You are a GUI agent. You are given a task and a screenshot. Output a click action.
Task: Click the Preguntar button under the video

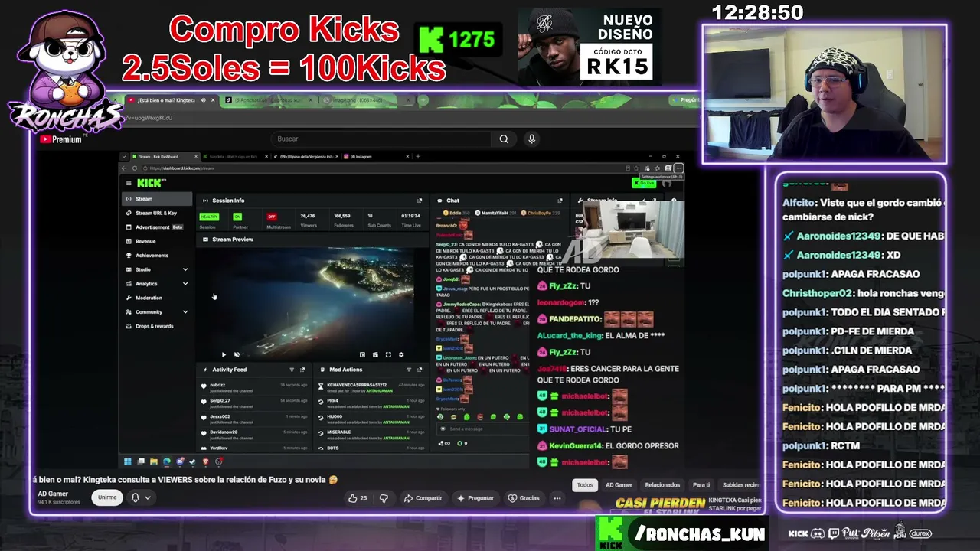pos(475,498)
